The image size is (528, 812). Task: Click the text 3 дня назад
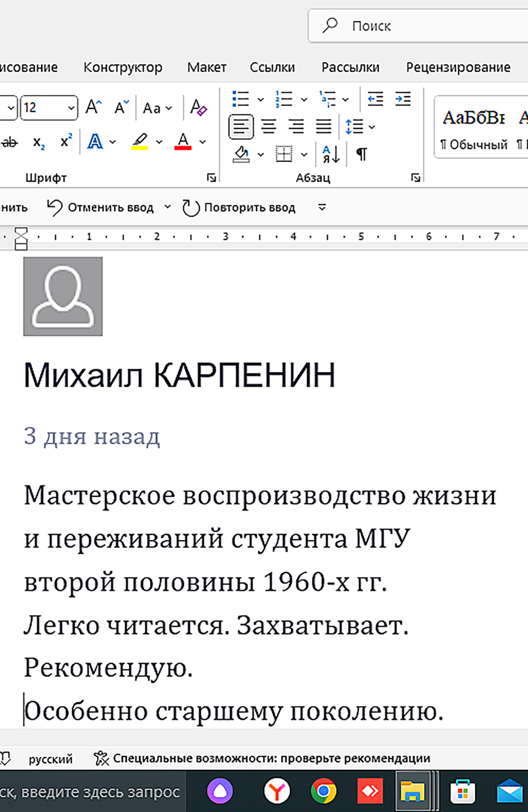pos(92,436)
